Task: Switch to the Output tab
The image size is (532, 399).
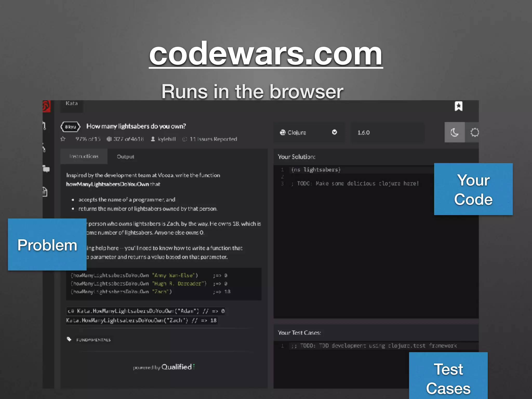Action: [x=125, y=157]
